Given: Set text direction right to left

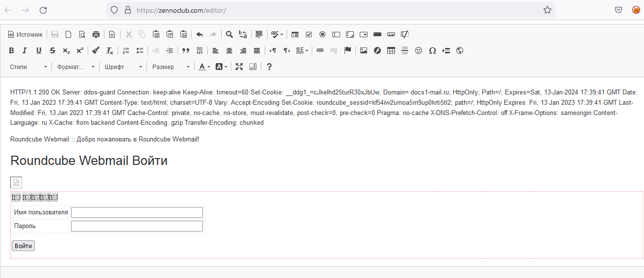Looking at the screenshot, I should [287, 50].
